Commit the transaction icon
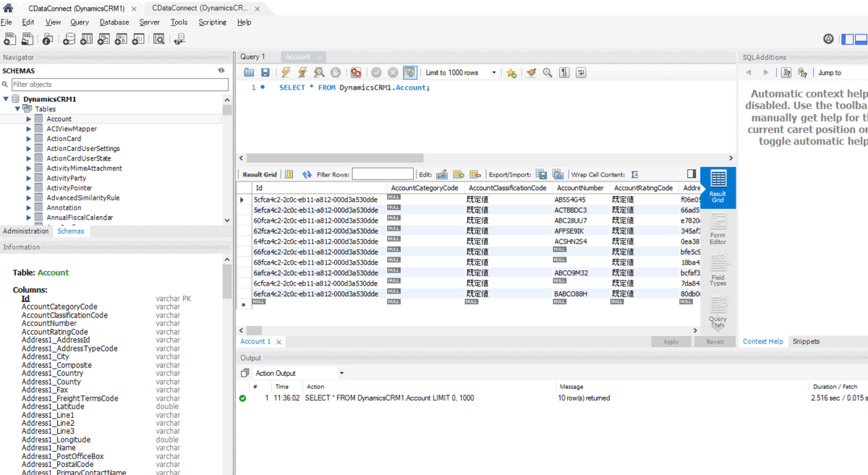 click(376, 72)
